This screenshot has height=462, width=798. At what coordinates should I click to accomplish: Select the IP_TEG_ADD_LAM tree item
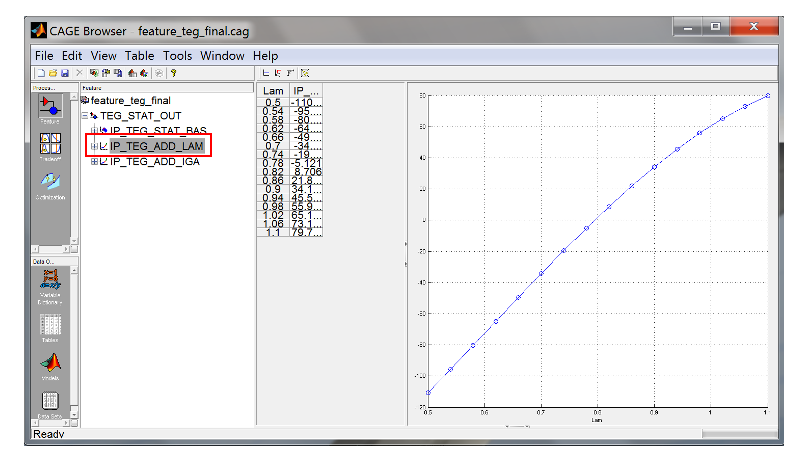pyautogui.click(x=157, y=146)
